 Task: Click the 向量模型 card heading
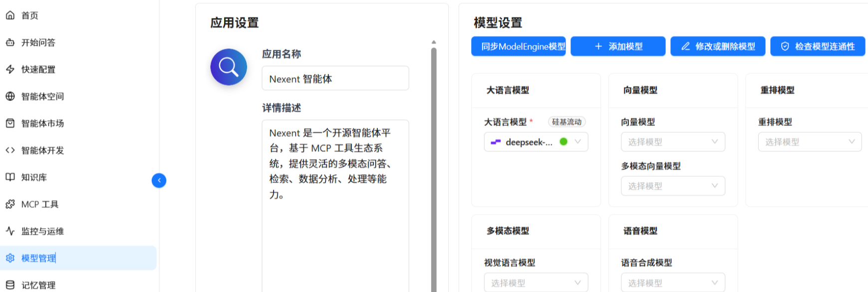click(x=640, y=90)
